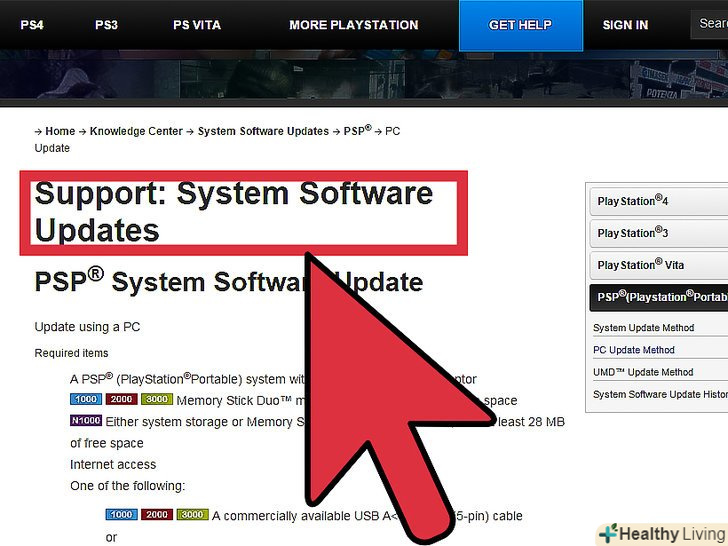Viewport: 728px width, 546px height.
Task: Click the green 3000 model badge near Memory Stick Duo
Action: tap(157, 399)
